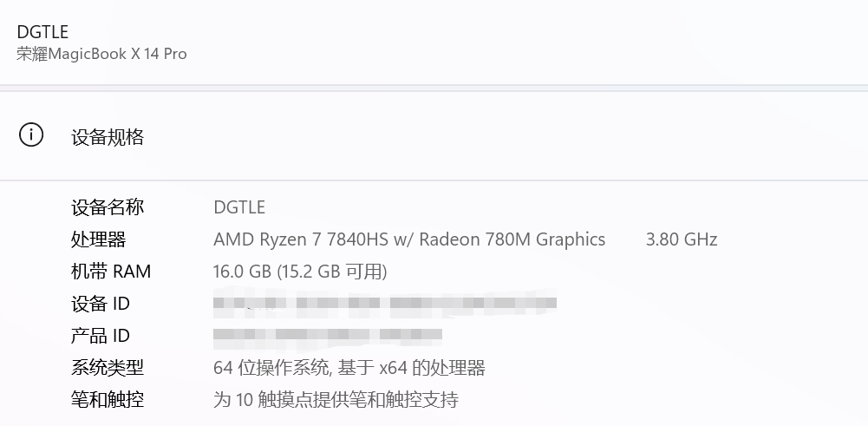This screenshot has height=426, width=868.
Task: Select the 64 位操作系统 system type text
Action: [271, 368]
